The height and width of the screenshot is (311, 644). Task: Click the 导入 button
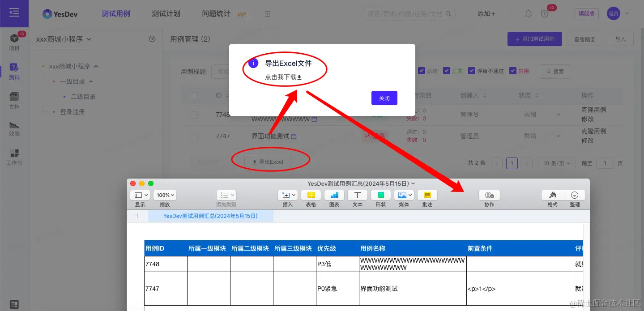click(x=620, y=39)
